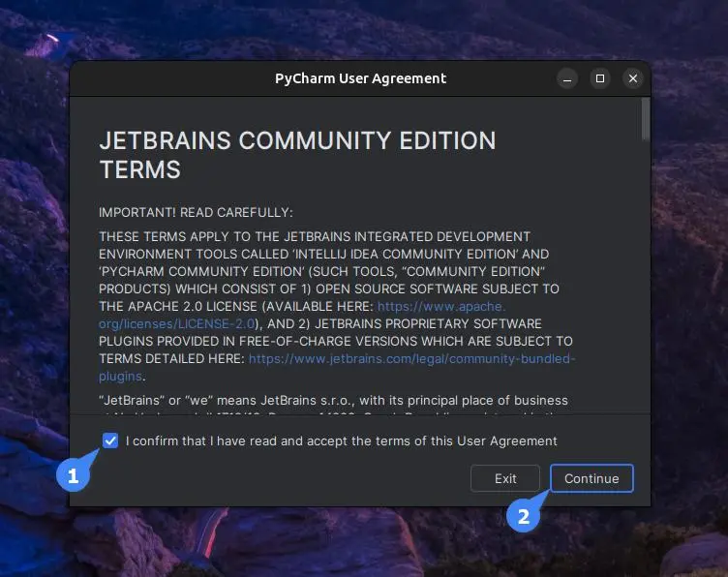Minimize the PyCharm User Agreement window

pyautogui.click(x=567, y=78)
